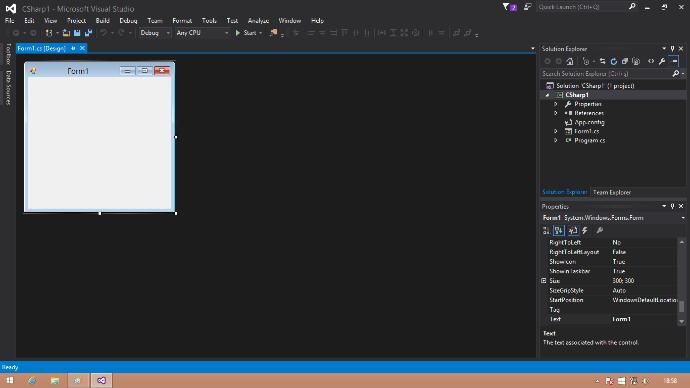Open the Format menu

182,21
